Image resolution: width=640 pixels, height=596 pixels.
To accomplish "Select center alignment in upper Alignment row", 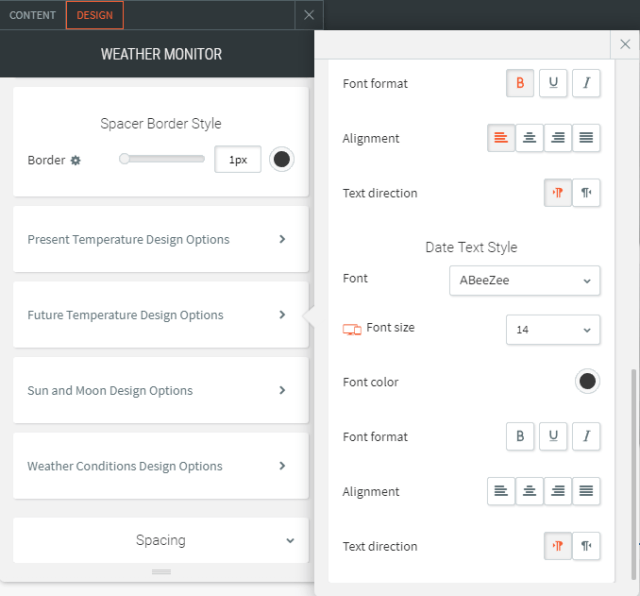I will pyautogui.click(x=529, y=138).
